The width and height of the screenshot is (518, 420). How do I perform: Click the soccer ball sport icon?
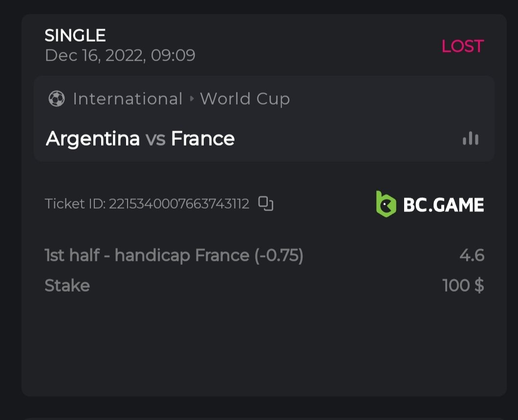tap(57, 99)
